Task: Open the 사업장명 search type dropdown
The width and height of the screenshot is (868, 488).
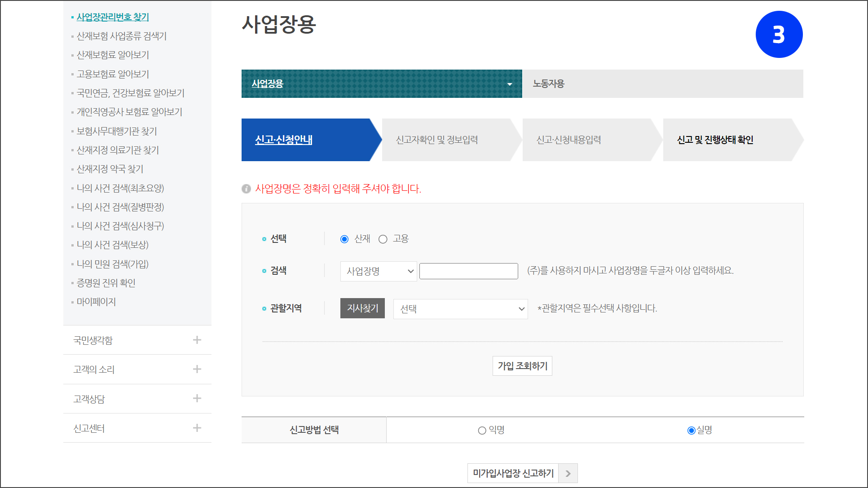Action: 379,271
